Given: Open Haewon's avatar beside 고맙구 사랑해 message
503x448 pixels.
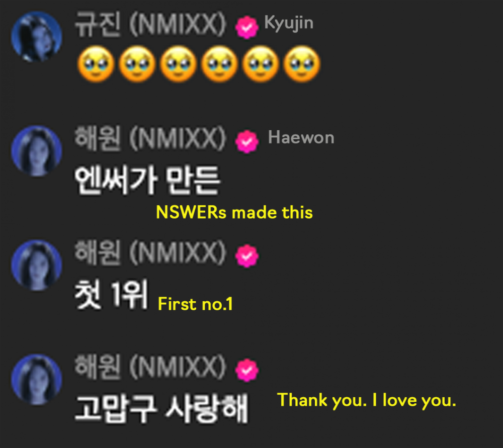Looking at the screenshot, I should (x=37, y=380).
